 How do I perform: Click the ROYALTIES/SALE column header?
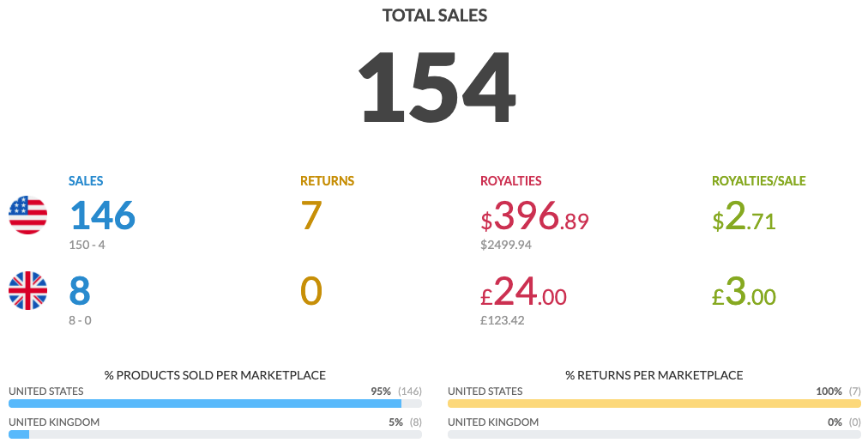pyautogui.click(x=759, y=181)
